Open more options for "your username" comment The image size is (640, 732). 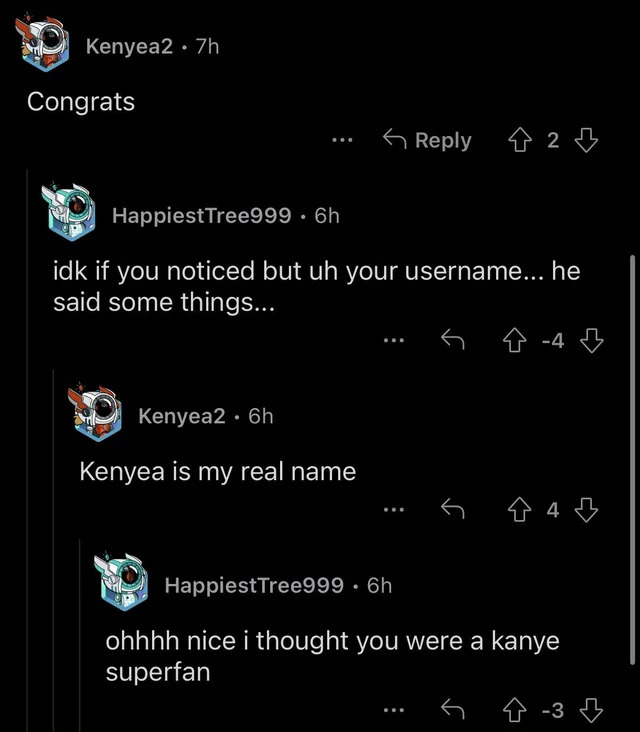[394, 342]
